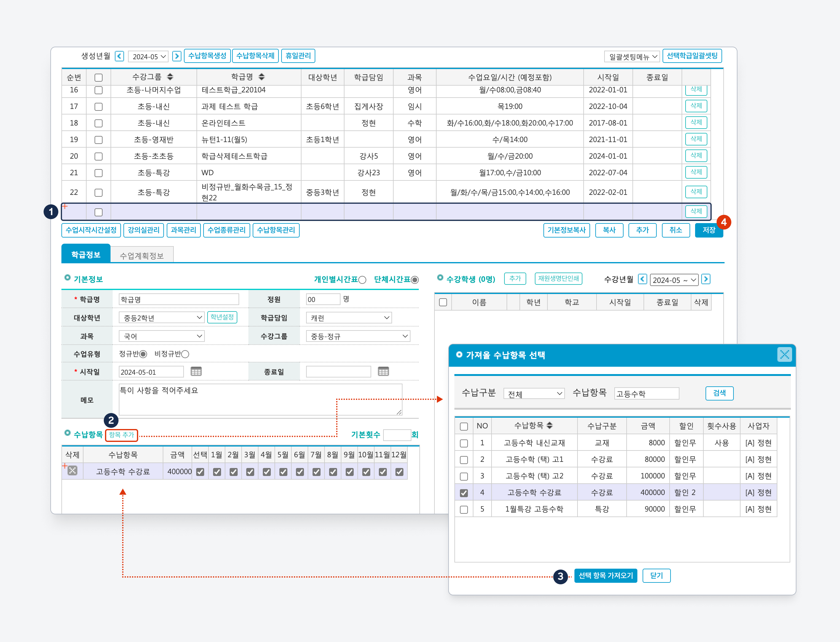
Task: Open the 일괄셋팅메뉴 dropdown
Action: click(632, 56)
